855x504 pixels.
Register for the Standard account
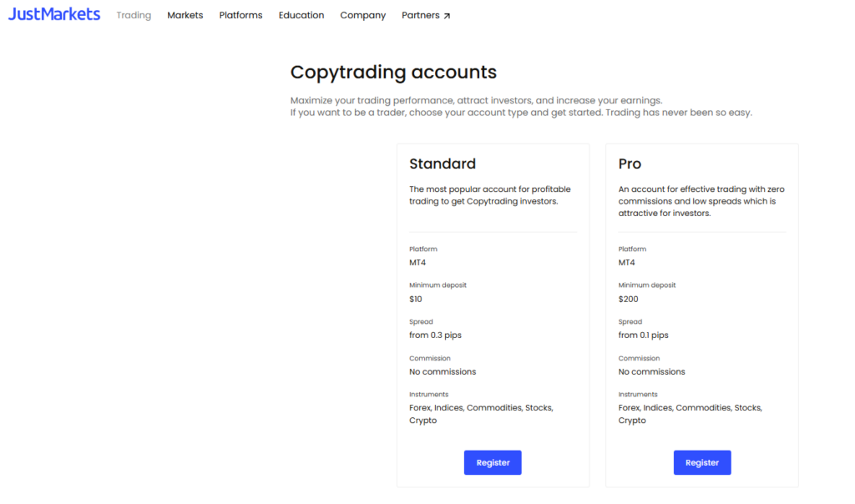pos(493,462)
